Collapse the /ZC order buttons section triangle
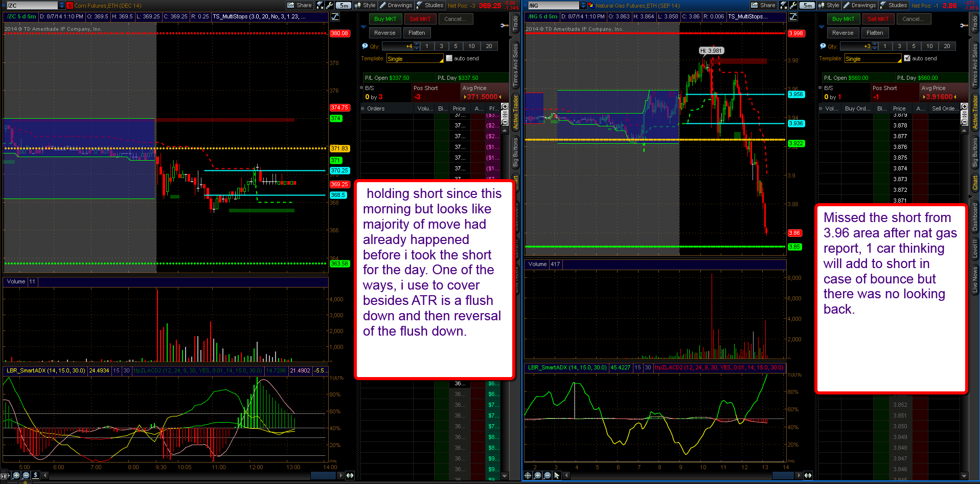Image resolution: width=980 pixels, height=484 pixels. (363, 27)
